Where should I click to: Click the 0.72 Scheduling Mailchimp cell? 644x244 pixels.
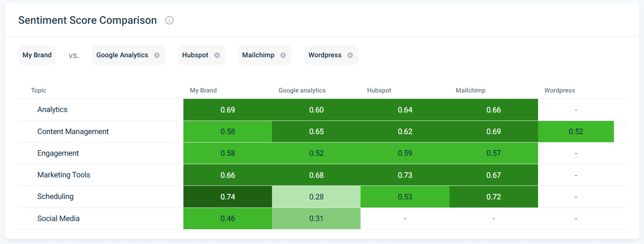click(x=494, y=197)
